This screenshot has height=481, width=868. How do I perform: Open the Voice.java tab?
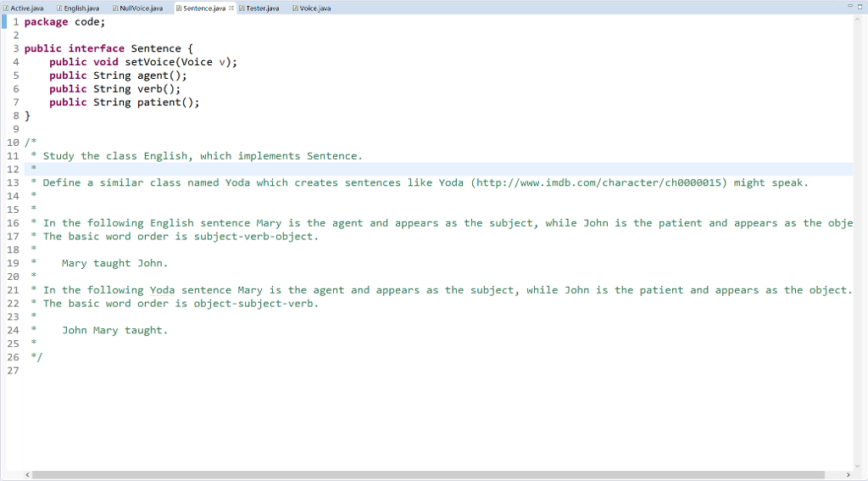(312, 8)
